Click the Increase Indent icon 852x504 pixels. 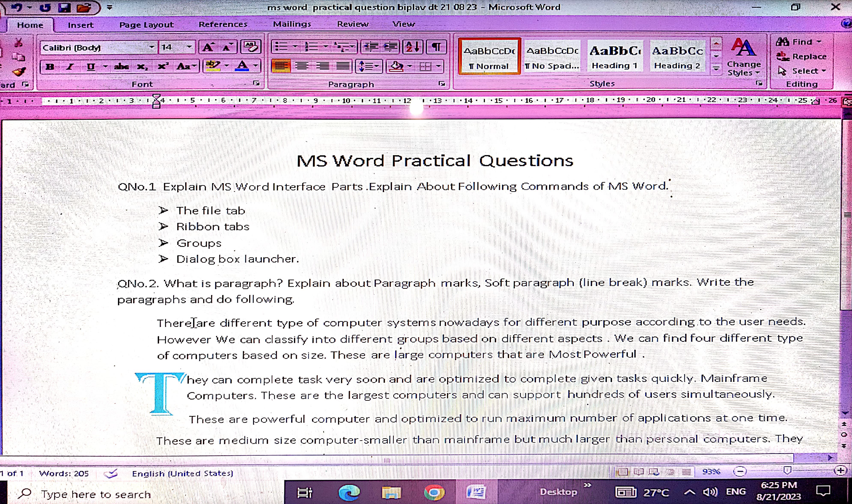[390, 47]
